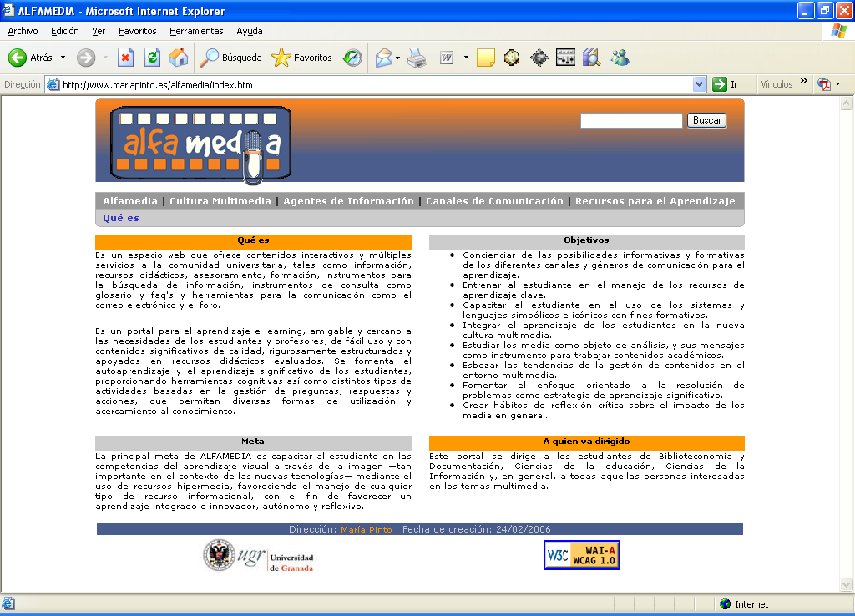This screenshot has width=855, height=616.
Task: Click the PDF icon beside Vínculos
Action: tap(823, 84)
